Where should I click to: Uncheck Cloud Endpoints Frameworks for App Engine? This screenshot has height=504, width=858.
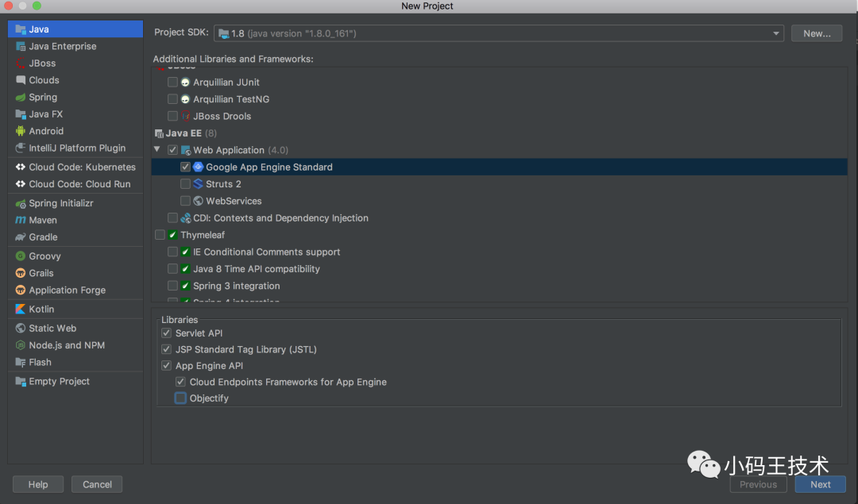point(180,382)
